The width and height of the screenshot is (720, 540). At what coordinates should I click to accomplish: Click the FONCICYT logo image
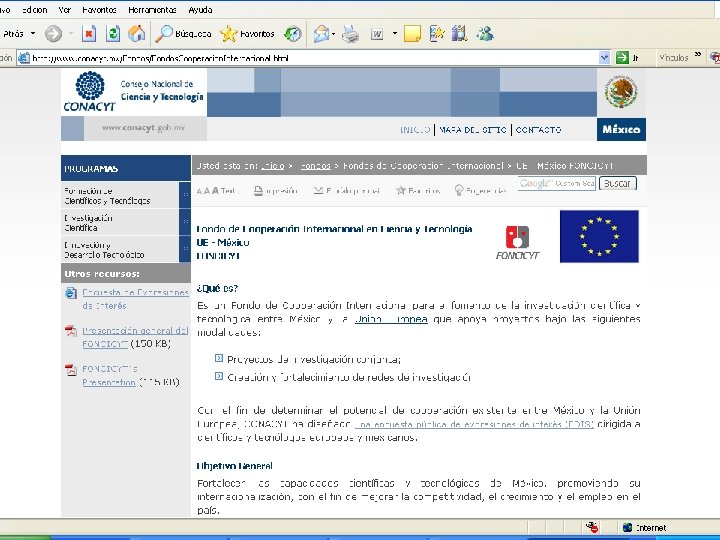[x=518, y=242]
